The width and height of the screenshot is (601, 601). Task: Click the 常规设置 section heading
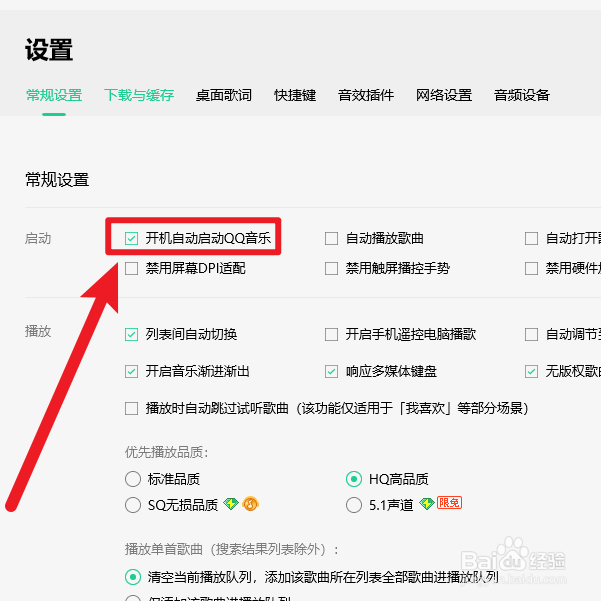[57, 180]
